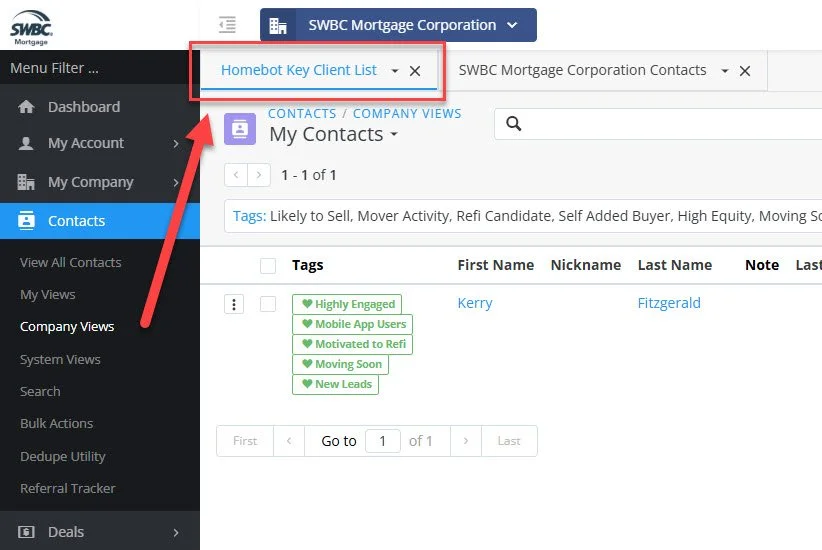Click the building icon in company selector
The height and width of the screenshot is (550, 822).
click(278, 25)
